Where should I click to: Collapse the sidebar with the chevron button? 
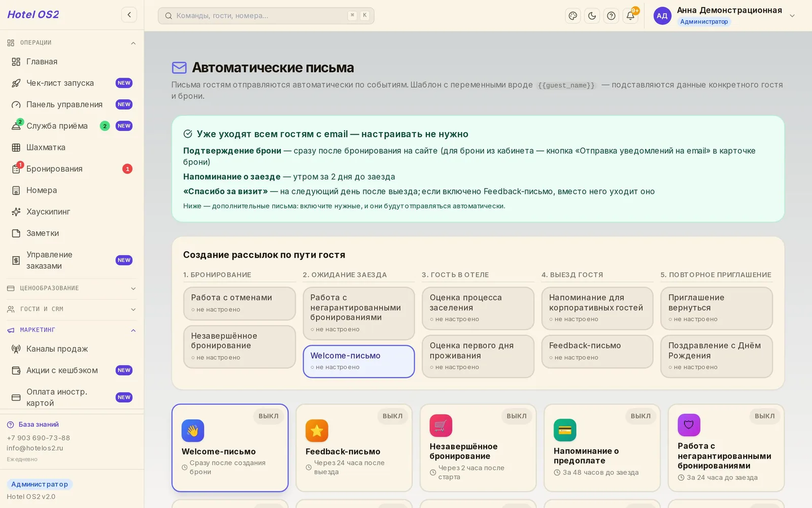(129, 15)
